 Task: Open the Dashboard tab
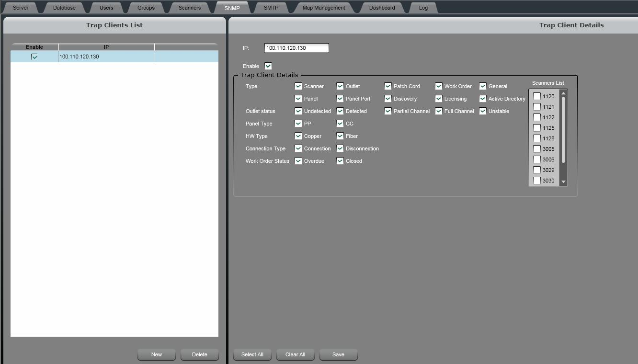[382, 8]
